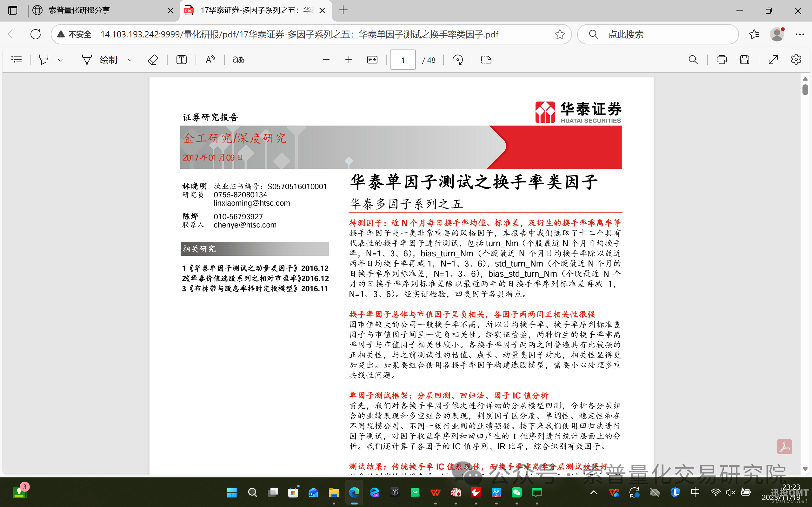Add text using the text tool
This screenshot has height=507, width=812.
181,59
